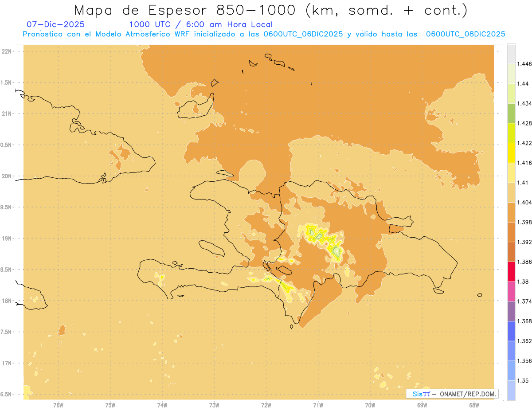Click the '9.5N' latitude label

[x=6, y=207]
